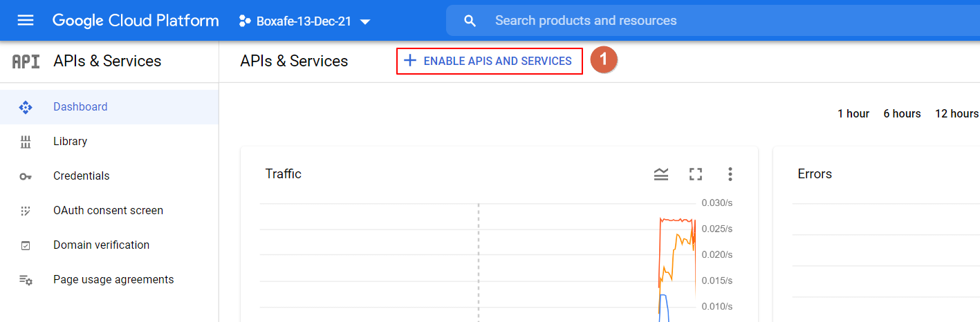Screen dimensions: 980x322
Task: Click Enable APIs and Services button
Action: (x=489, y=61)
